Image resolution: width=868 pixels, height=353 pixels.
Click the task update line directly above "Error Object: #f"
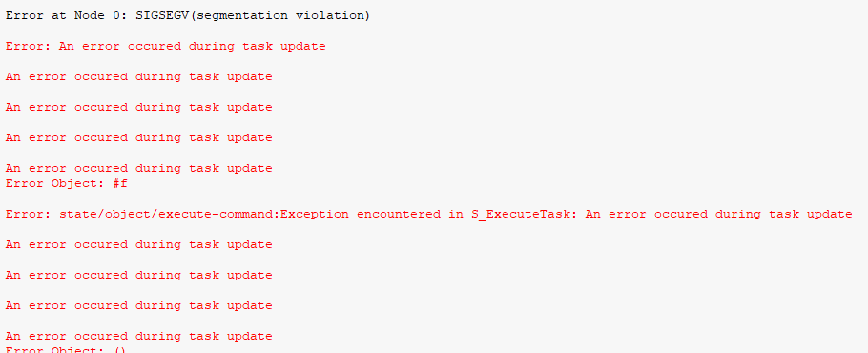pos(139,168)
